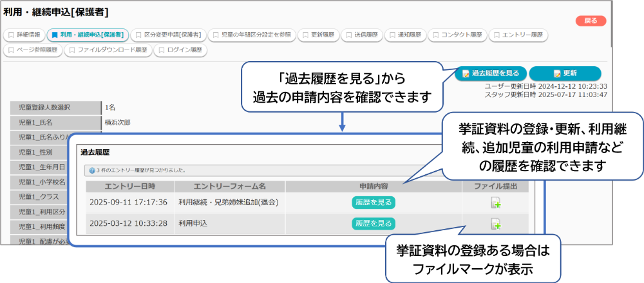View the 送信履歴 tab
This screenshot has height=283, width=644.
click(361, 35)
